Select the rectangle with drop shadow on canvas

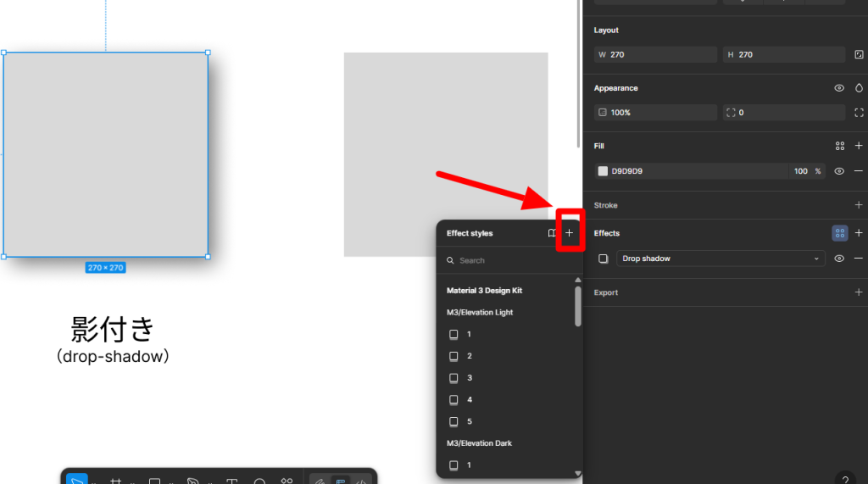(106, 154)
